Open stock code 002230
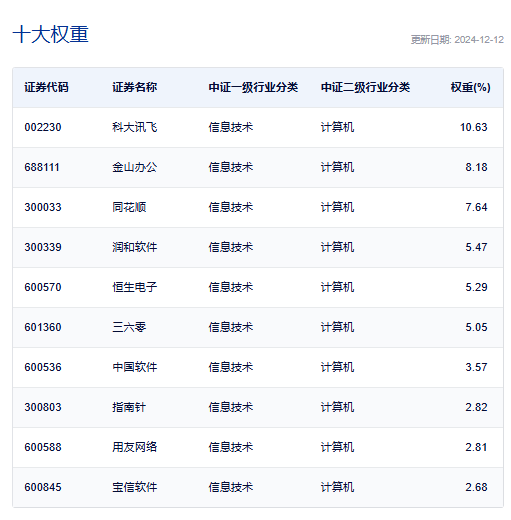511x520 pixels. (43, 127)
